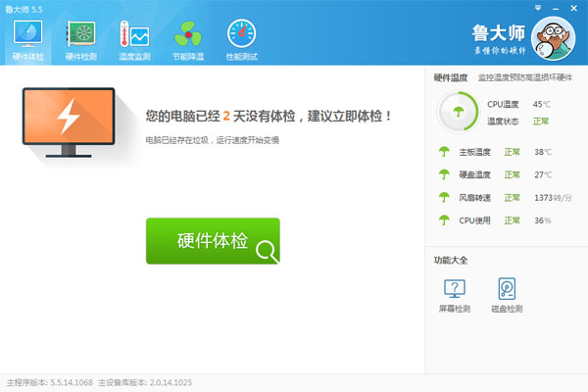Click the 硬件温度 section heading
Viewport: 588px width, 392px height.
point(451,77)
